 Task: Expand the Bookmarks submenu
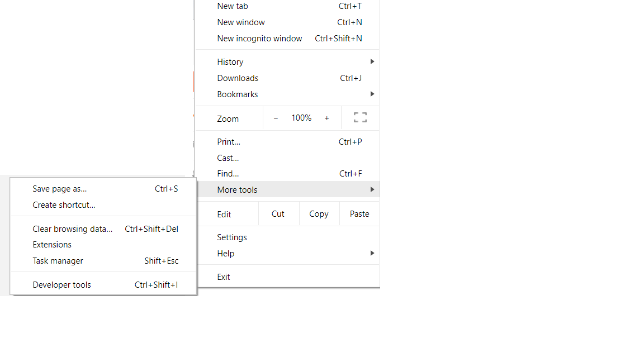tap(372, 94)
